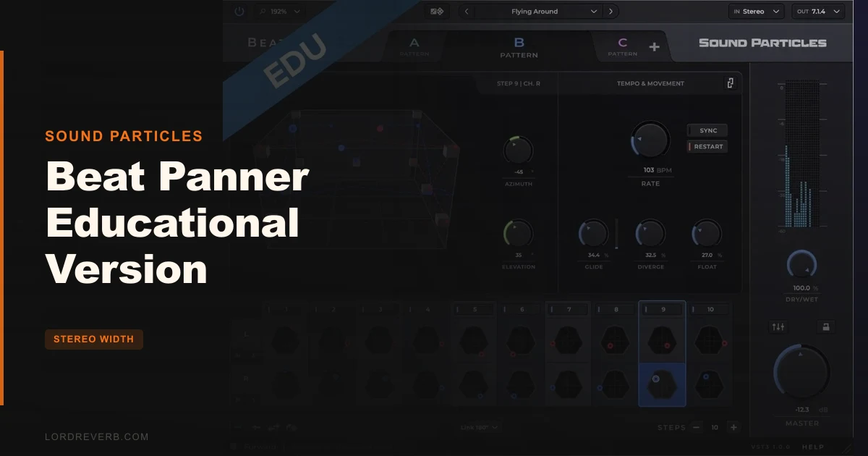Select step 5 right channel pad
This screenshot has height=456, width=868.
coord(474,384)
